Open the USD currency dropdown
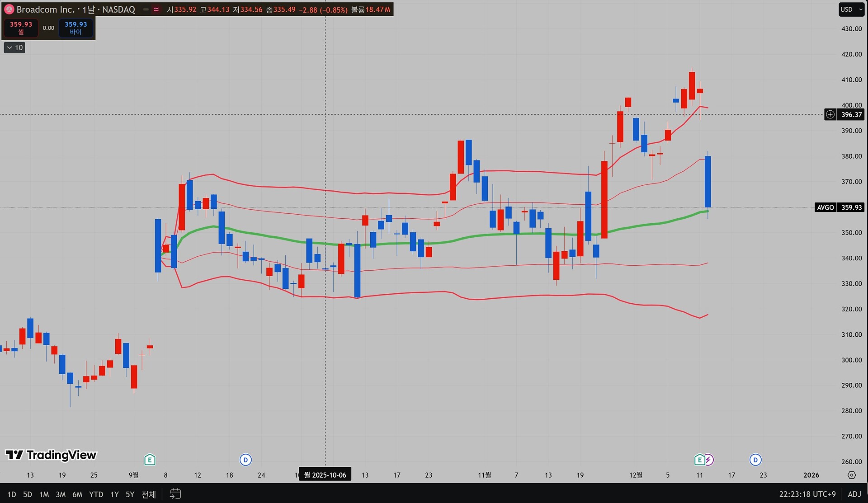 (851, 9)
